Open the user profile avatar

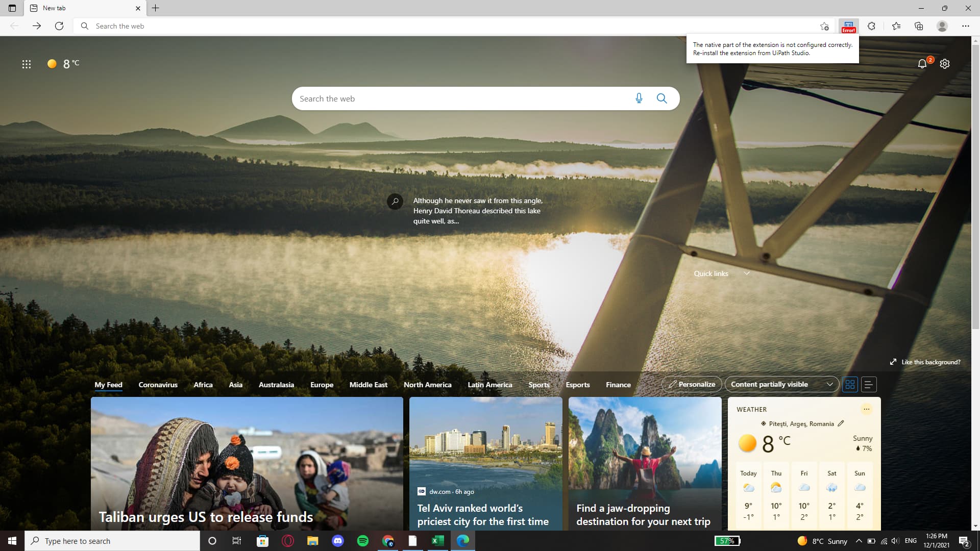pyautogui.click(x=942, y=26)
